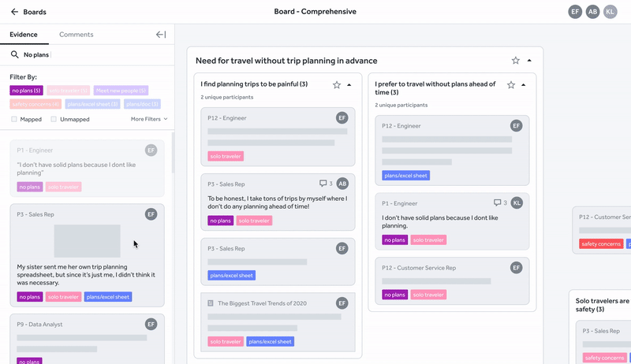Click the KL user avatar in header
Viewport: 631px width, 364px height.
[610, 12]
